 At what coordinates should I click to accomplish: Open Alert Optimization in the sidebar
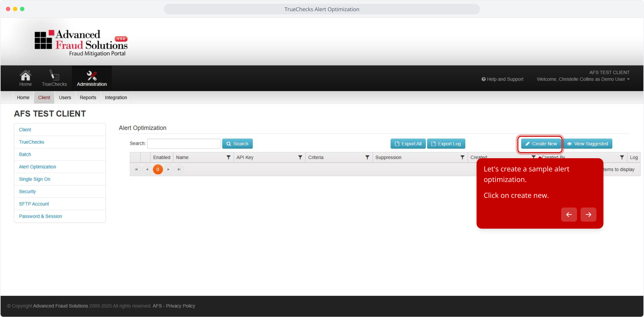pyautogui.click(x=60, y=167)
